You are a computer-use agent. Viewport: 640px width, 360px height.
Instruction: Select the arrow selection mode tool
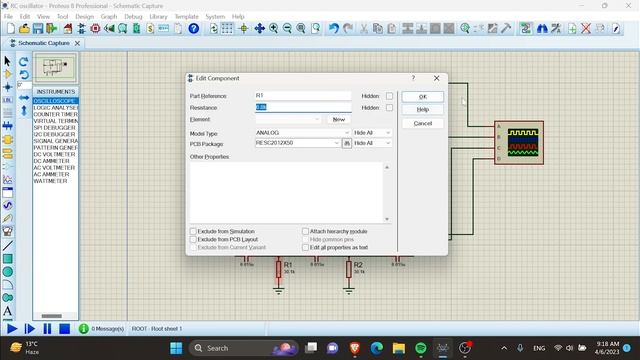7,61
